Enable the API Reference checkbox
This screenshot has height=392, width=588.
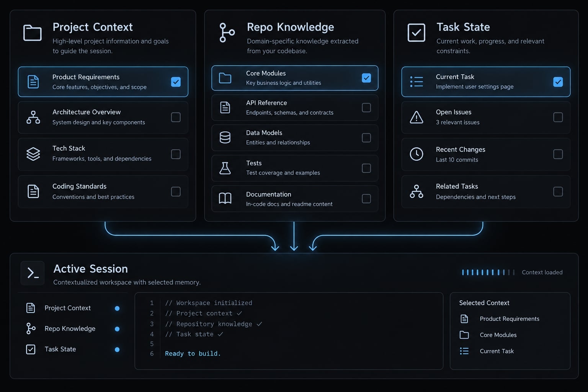[366, 108]
